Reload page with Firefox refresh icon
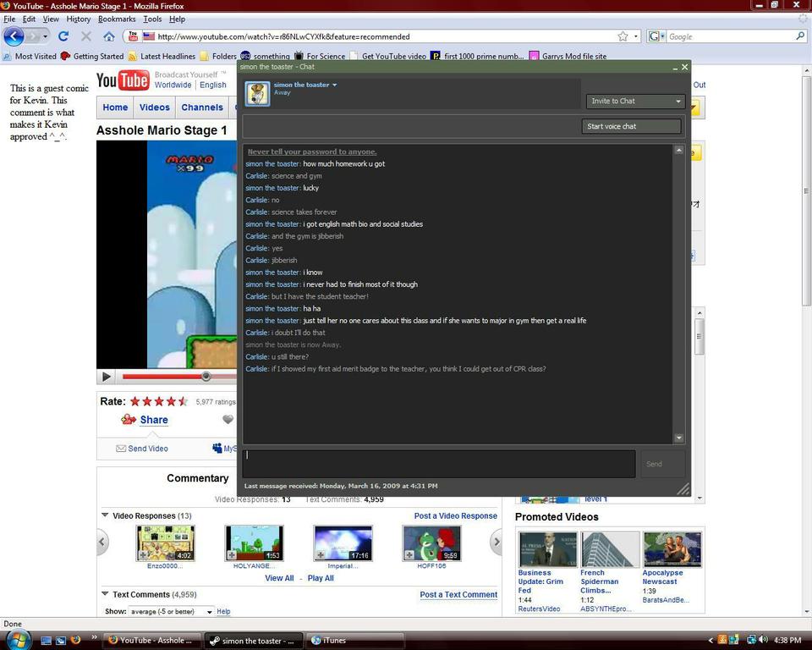 63,36
